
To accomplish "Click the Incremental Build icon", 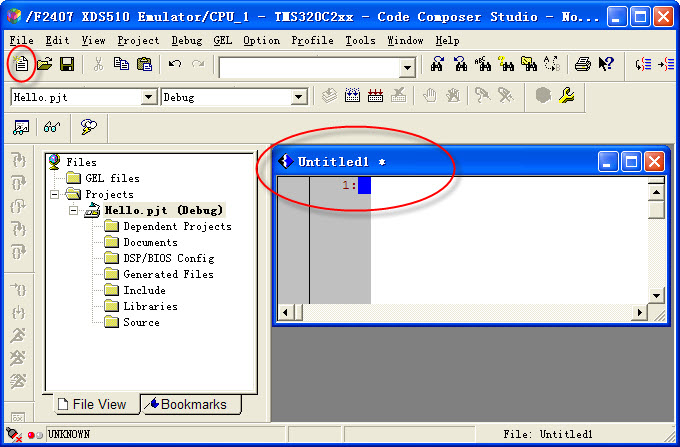I will click(352, 95).
